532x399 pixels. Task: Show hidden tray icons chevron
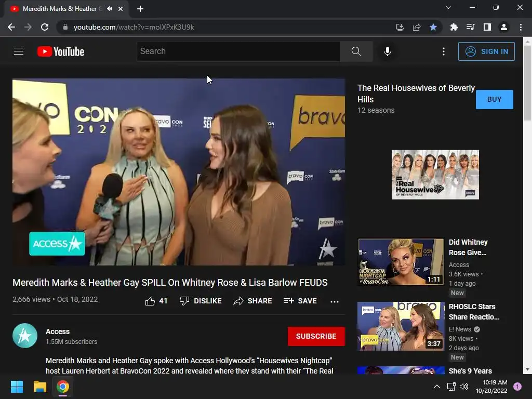[x=436, y=387]
